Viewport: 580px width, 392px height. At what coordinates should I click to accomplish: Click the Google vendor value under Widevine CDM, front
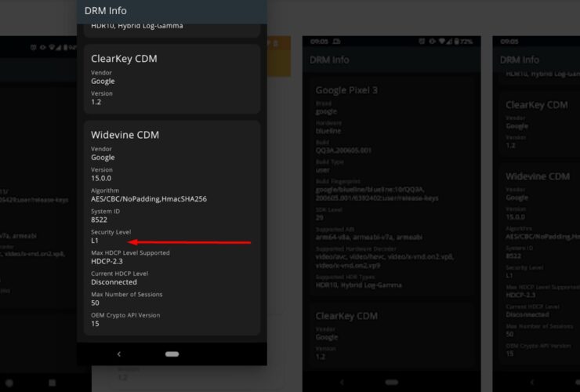point(103,158)
